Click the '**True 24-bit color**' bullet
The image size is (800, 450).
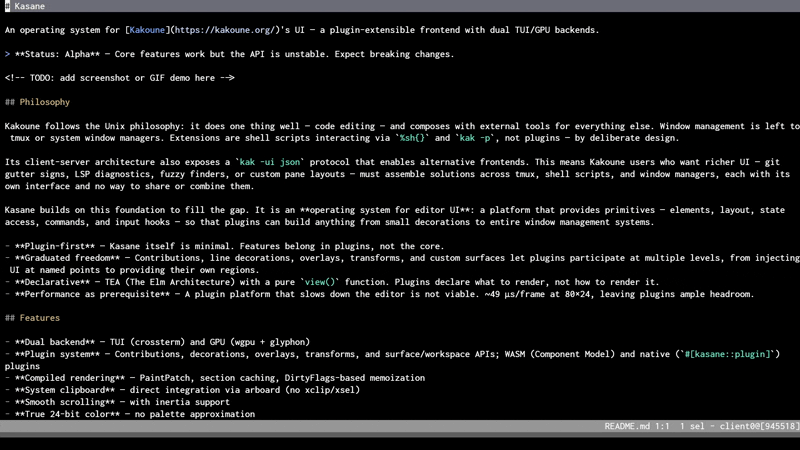[67, 414]
